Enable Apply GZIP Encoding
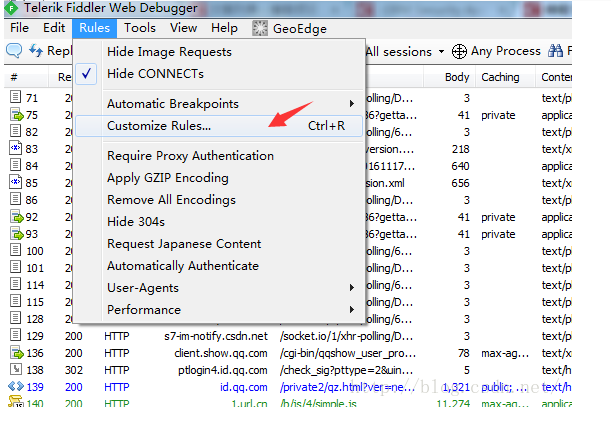 [x=219, y=178]
